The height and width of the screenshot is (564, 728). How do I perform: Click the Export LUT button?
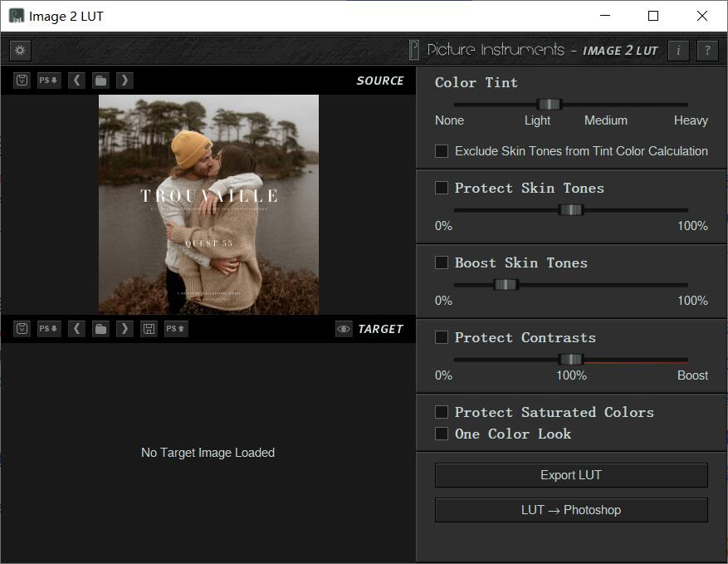570,474
